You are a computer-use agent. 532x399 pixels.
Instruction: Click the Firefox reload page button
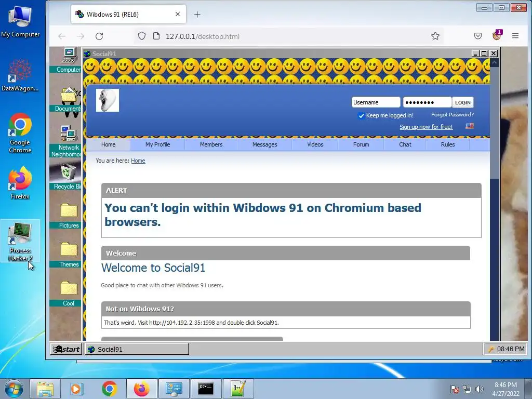point(99,36)
